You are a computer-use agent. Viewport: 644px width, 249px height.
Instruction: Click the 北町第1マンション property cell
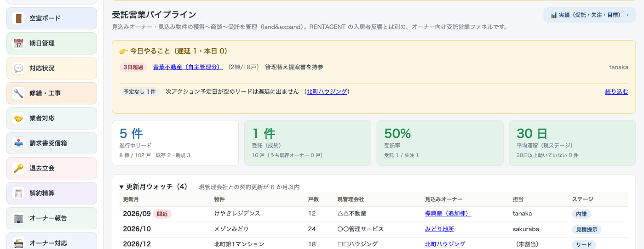pyautogui.click(x=239, y=244)
